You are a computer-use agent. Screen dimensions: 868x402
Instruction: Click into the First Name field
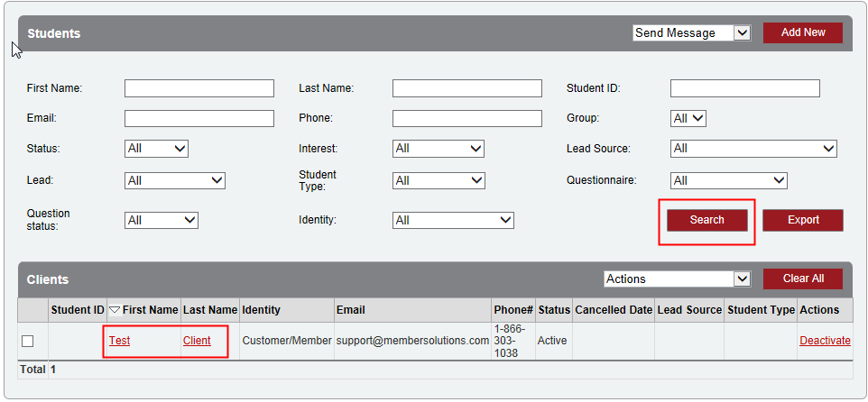199,88
